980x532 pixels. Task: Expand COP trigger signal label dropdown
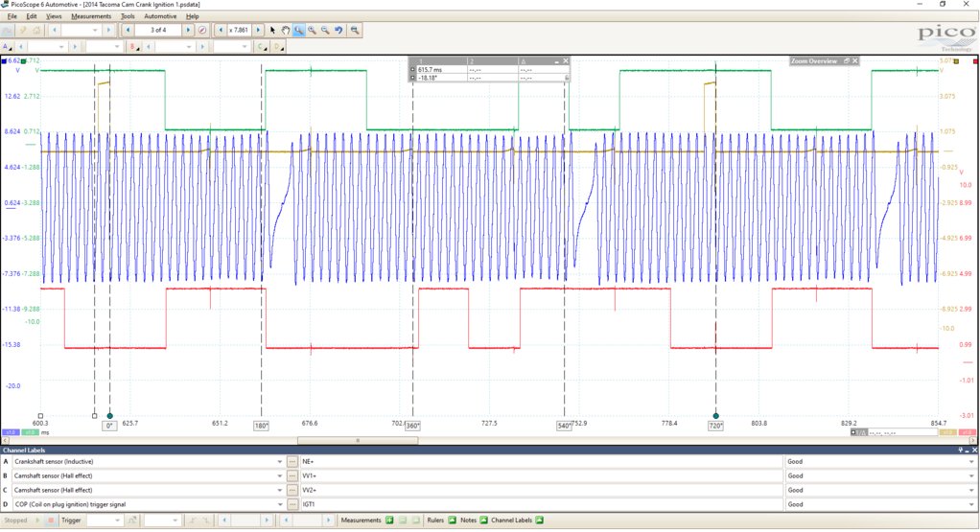[279, 505]
